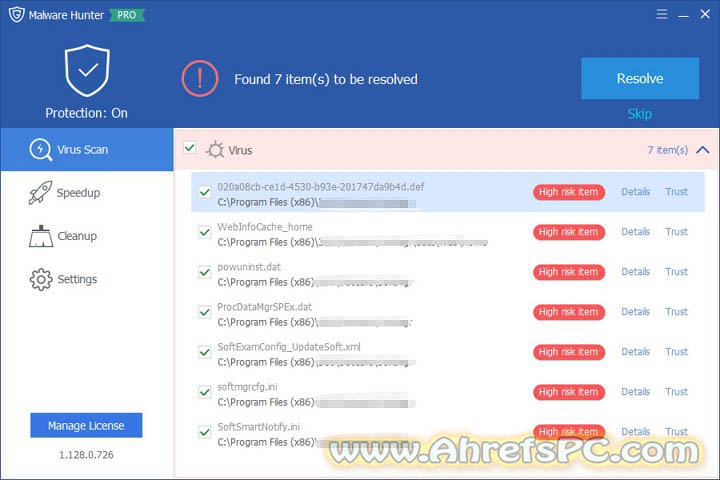Open Details for the 020a08cb .def file
Viewport: 720px width, 480px height.
636,192
